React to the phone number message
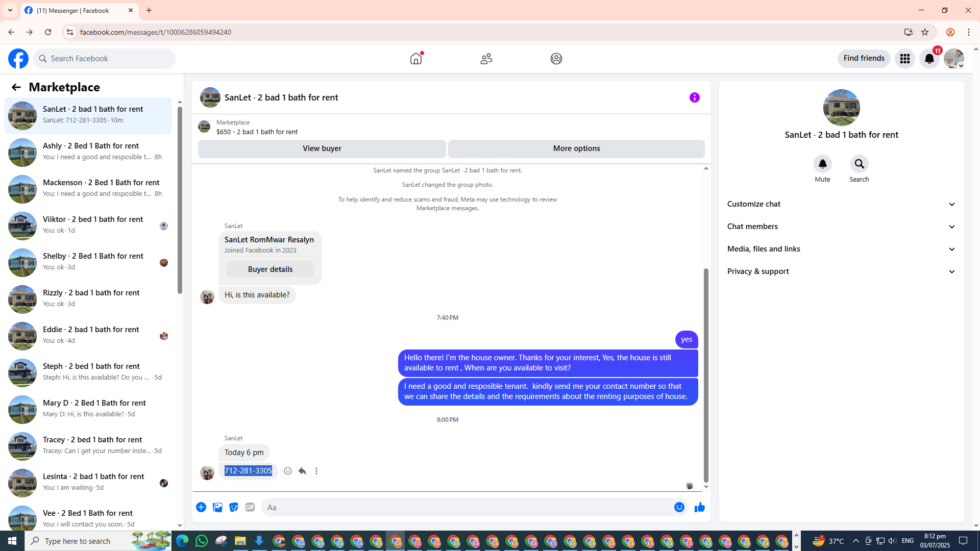The image size is (980, 551). 288,471
